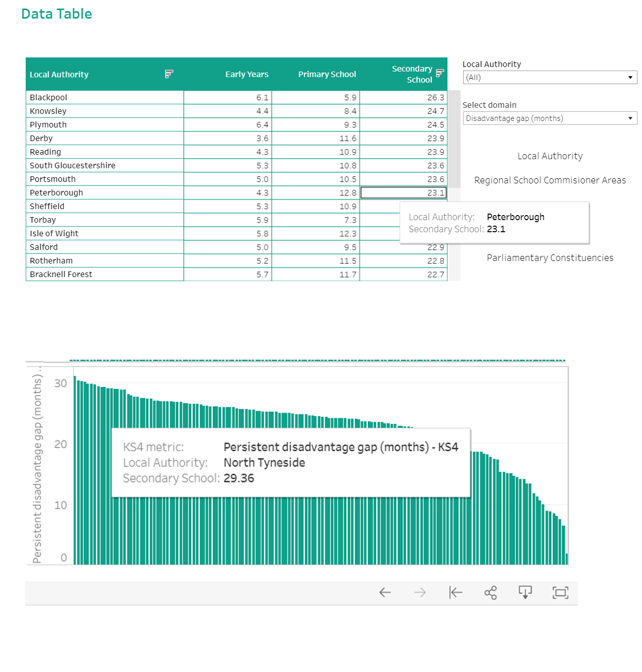Click Rotherham's Secondary School value 22.8
642x672 pixels.
click(x=436, y=261)
